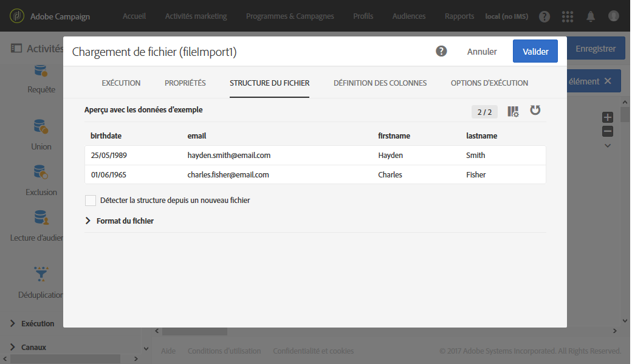The width and height of the screenshot is (632, 364).
Task: Click the zoom in plus icon
Action: click(x=608, y=117)
